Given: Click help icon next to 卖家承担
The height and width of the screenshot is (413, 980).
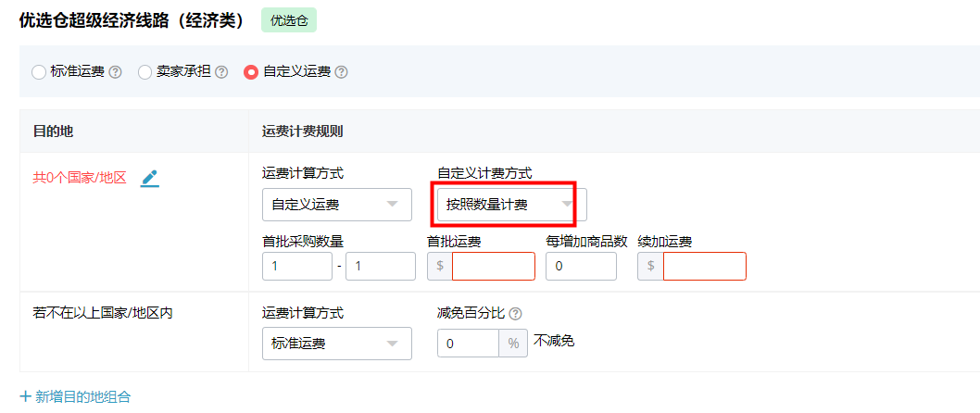Looking at the screenshot, I should pyautogui.click(x=221, y=72).
